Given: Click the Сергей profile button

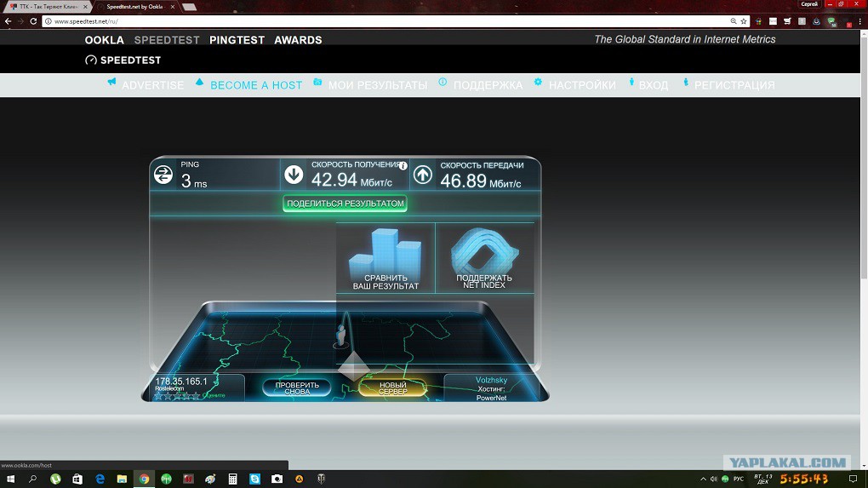Looking at the screenshot, I should pos(808,4).
